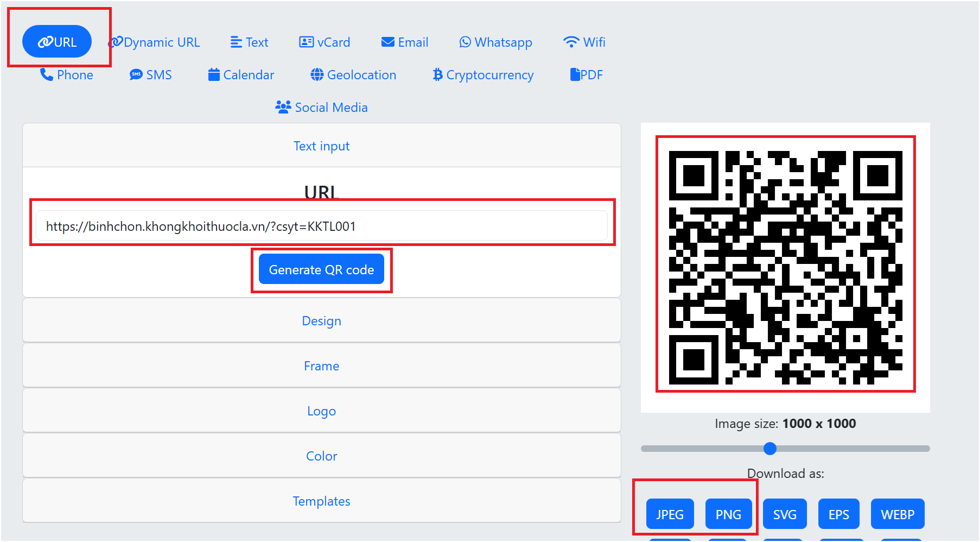
Task: Click the generated QR code preview
Action: point(785,268)
